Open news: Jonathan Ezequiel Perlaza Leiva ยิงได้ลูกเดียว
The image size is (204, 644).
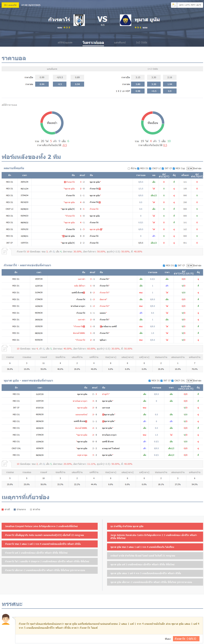[x=50, y=526]
